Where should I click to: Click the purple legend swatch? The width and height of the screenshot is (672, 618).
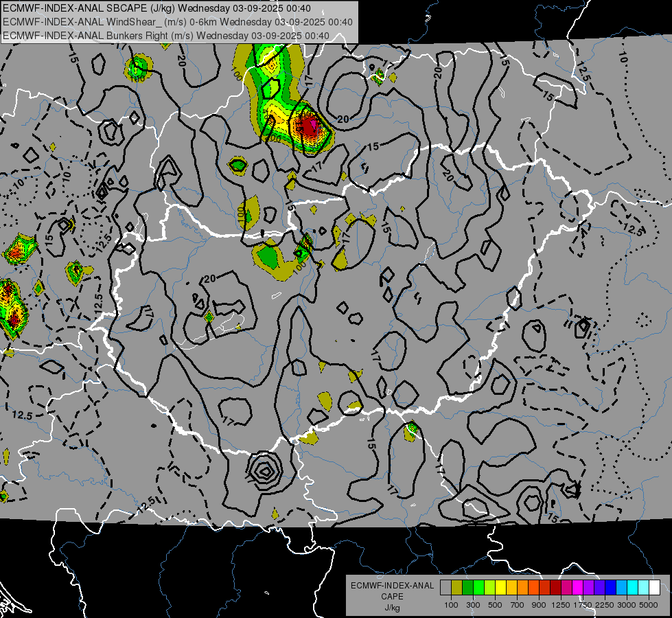tap(588, 587)
